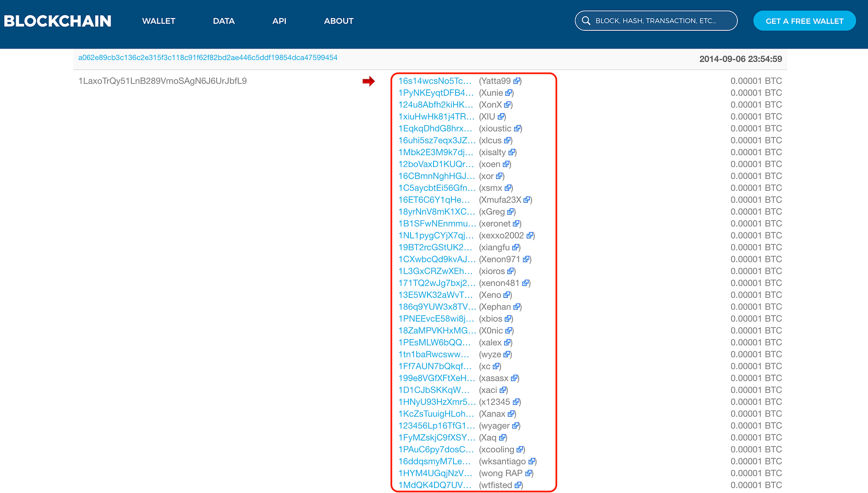Click external link icon next to wtfisted
Image resolution: width=868 pixels, height=493 pixels.
[x=518, y=485]
